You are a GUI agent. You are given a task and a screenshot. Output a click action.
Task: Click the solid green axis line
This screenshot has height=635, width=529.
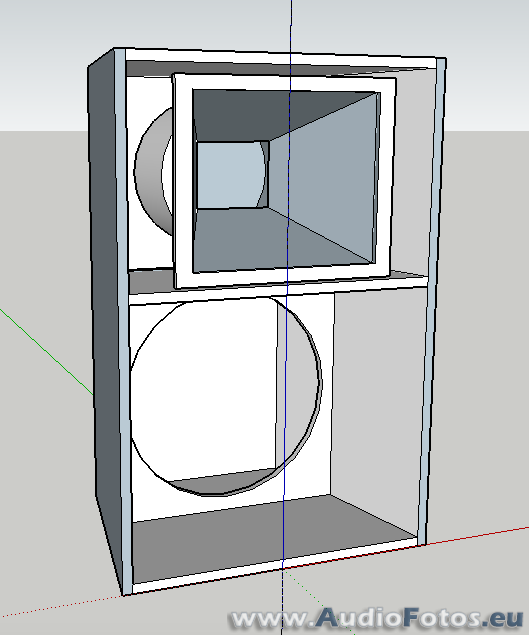click(x=47, y=352)
